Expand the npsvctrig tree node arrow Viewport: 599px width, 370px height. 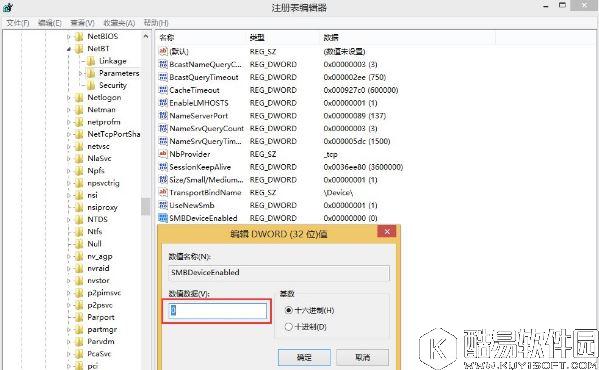pyautogui.click(x=69, y=183)
